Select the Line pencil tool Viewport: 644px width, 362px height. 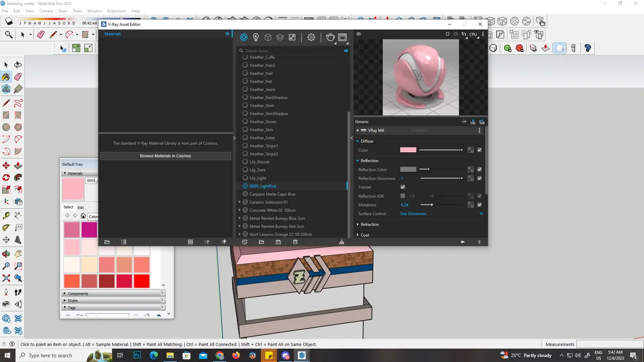pos(6,103)
